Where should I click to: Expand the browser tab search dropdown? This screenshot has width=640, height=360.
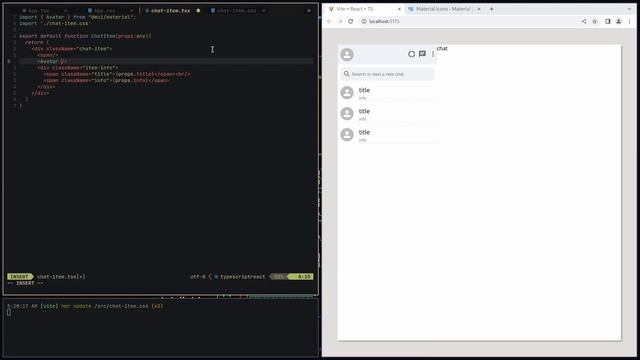[x=629, y=9]
